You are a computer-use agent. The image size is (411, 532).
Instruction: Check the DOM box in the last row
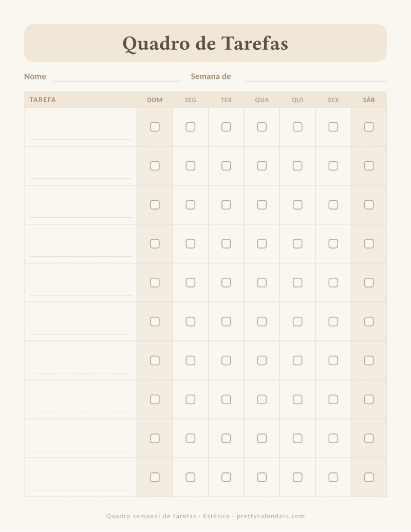[155, 478]
